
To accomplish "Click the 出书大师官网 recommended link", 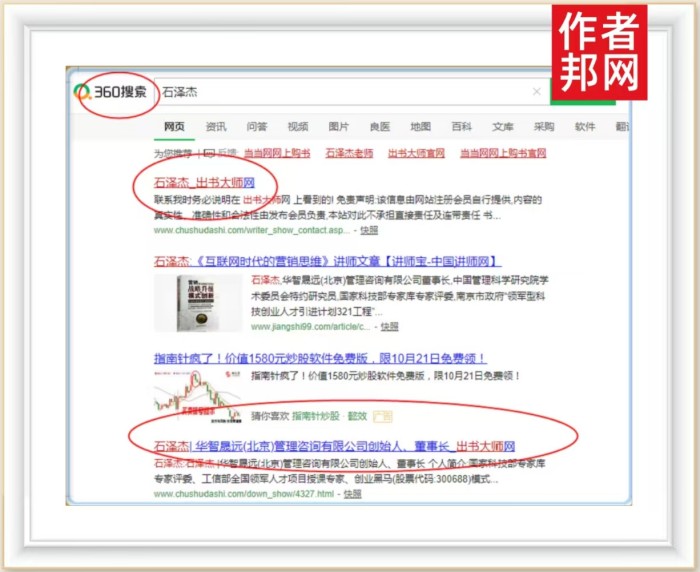I will point(416,154).
